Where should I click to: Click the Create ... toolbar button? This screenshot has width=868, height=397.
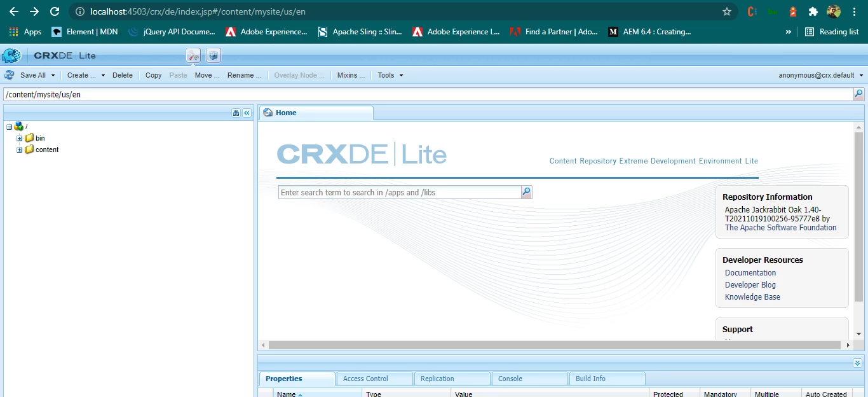point(81,75)
